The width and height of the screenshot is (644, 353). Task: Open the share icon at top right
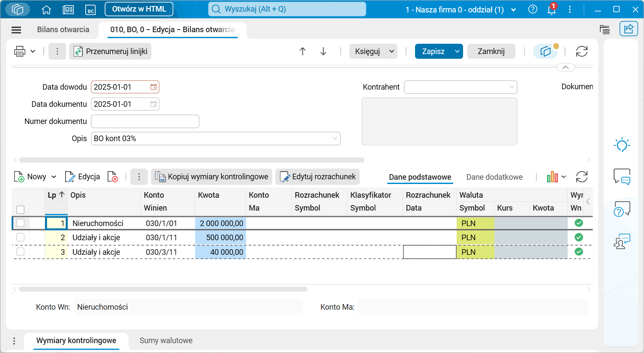click(629, 29)
